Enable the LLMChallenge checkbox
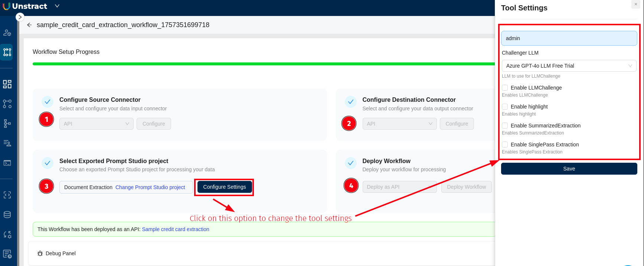The image size is (644, 266). (505, 88)
